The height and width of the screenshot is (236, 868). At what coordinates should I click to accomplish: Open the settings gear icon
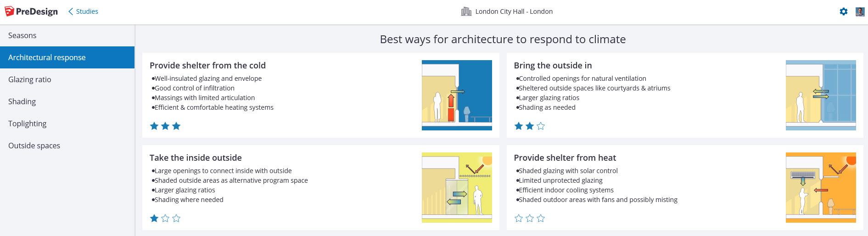[x=844, y=11]
